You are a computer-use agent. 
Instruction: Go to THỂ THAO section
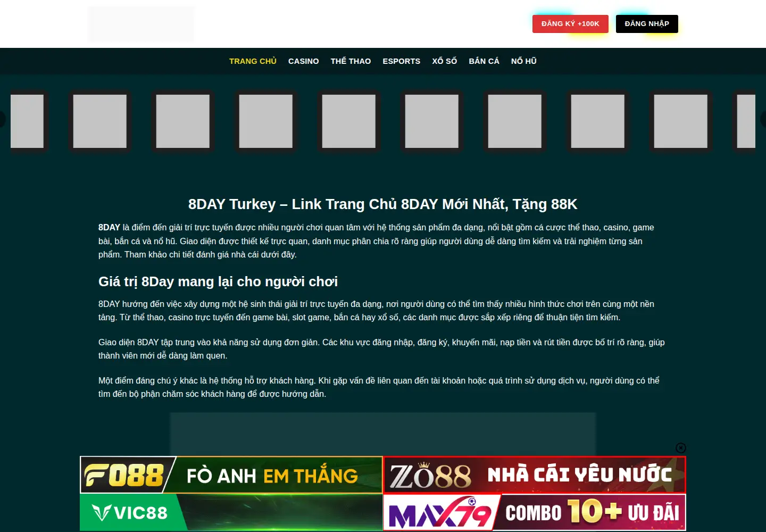pos(351,61)
